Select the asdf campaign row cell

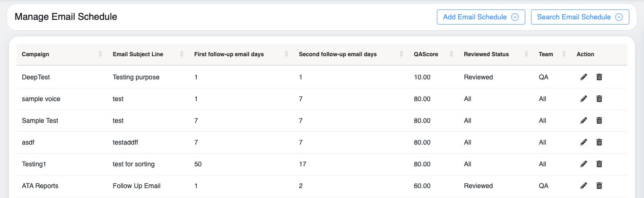point(29,142)
